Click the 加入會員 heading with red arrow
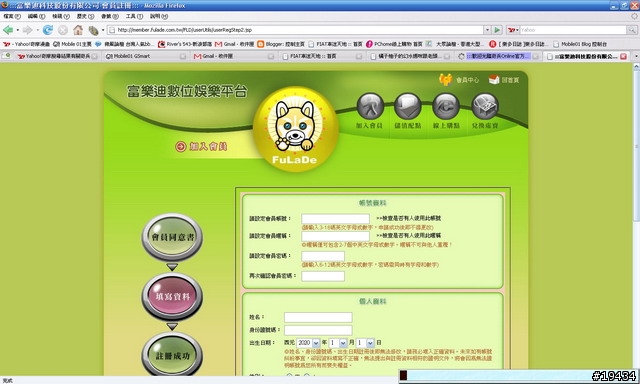The image size is (640, 384). coord(201,146)
